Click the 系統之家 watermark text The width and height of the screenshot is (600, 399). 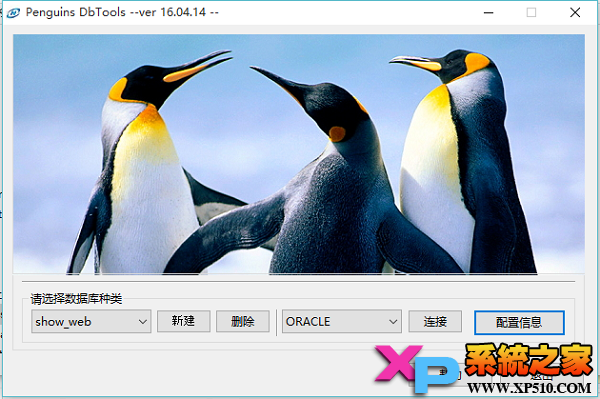click(529, 360)
